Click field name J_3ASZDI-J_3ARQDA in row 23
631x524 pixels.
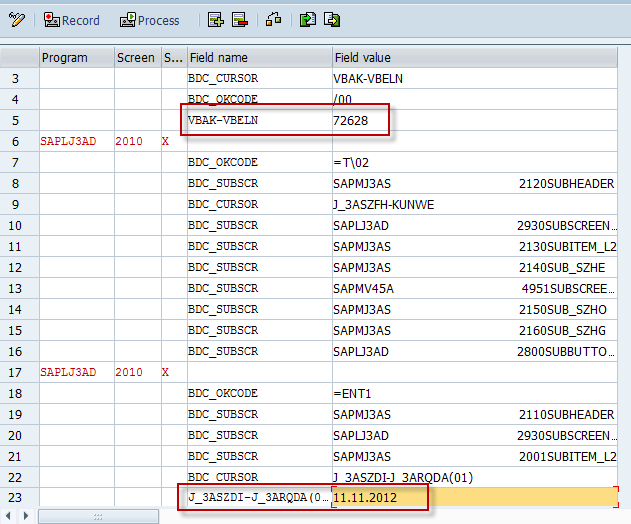pos(258,497)
